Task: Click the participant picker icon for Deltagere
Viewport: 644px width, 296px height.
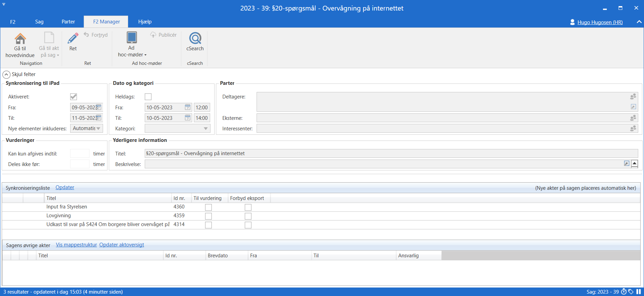Action: (x=633, y=97)
